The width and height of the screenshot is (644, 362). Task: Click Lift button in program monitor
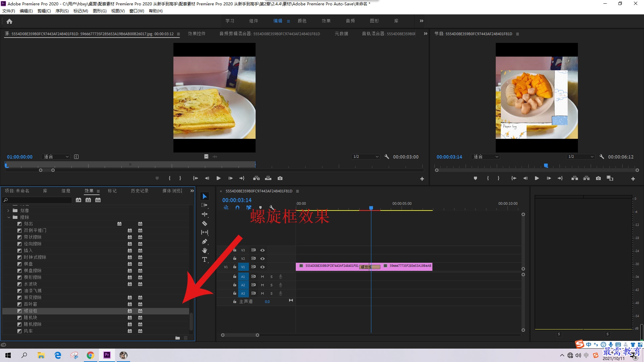click(x=575, y=178)
